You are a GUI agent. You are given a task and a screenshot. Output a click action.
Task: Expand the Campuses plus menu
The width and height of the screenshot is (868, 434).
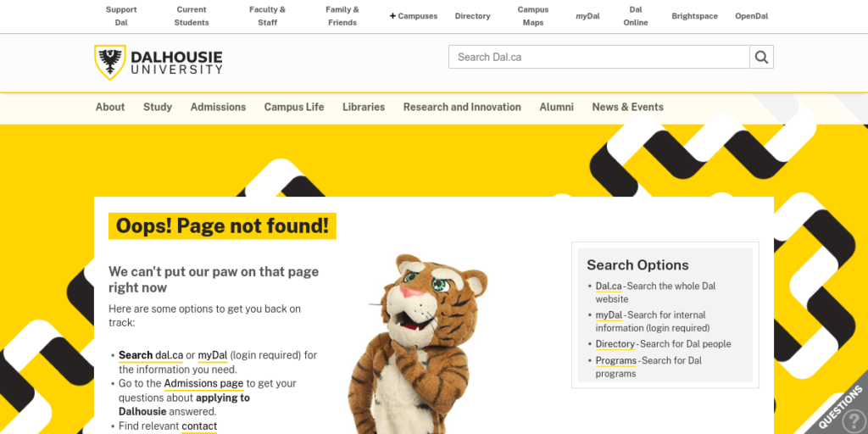pyautogui.click(x=414, y=16)
